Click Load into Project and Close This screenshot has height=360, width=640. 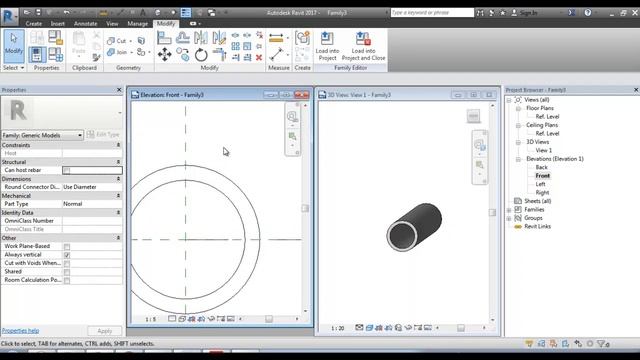(363, 46)
